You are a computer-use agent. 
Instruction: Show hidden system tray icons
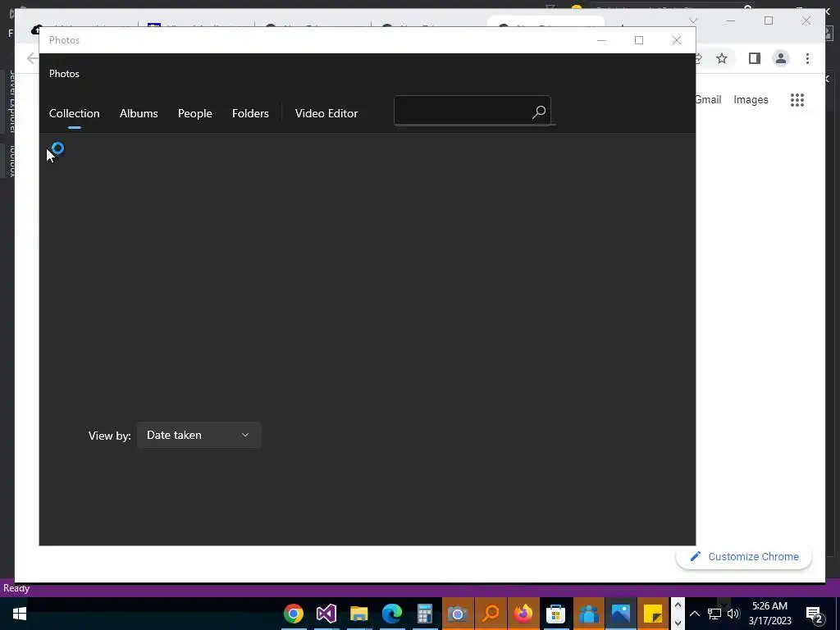(694, 614)
